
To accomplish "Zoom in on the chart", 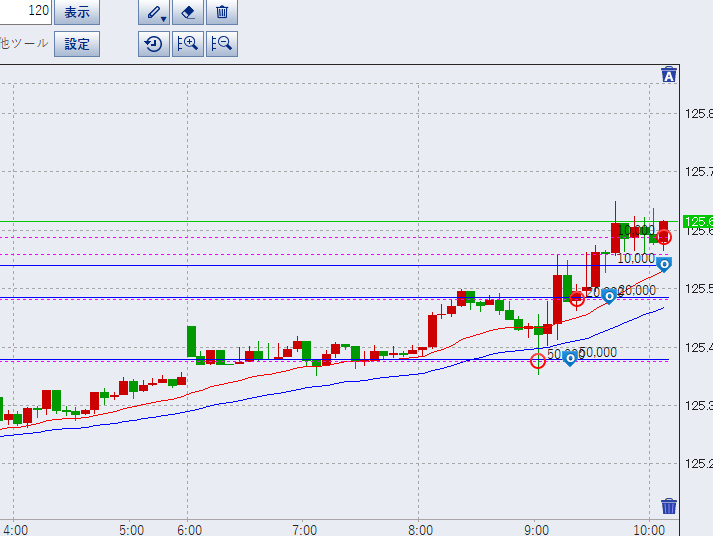I will 188,44.
